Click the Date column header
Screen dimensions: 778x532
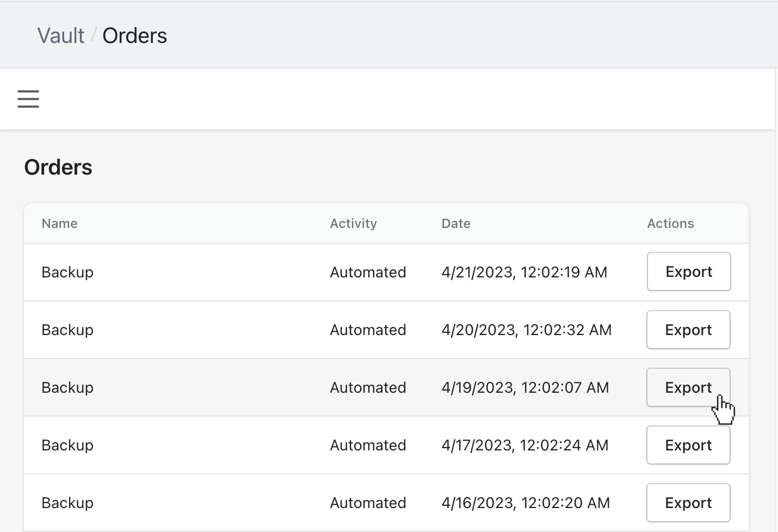[456, 224]
